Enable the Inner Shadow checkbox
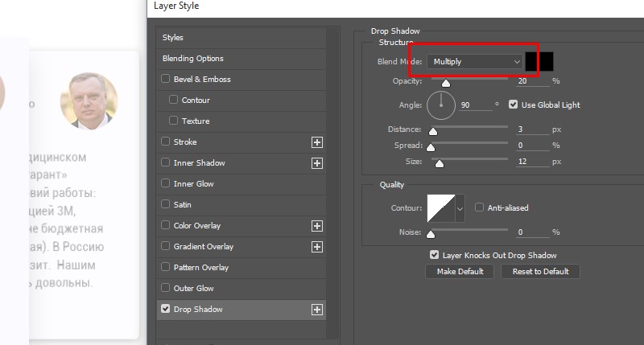The height and width of the screenshot is (345, 644). click(166, 162)
